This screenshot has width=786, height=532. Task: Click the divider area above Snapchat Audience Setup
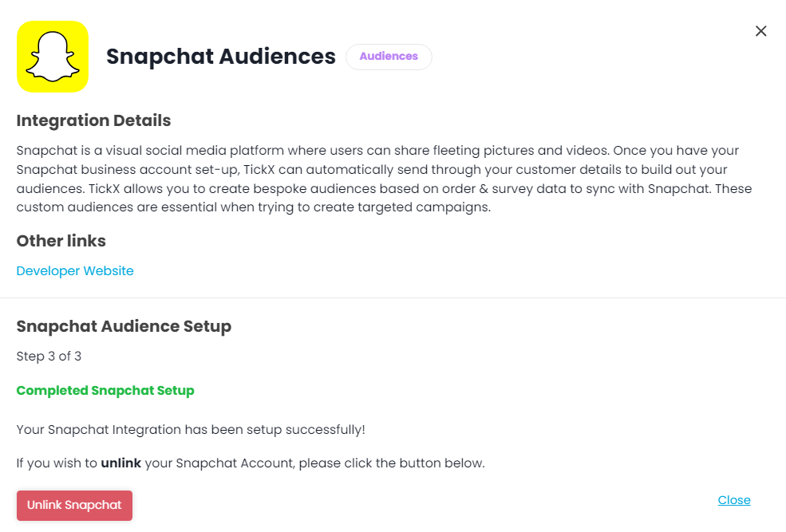[391, 298]
